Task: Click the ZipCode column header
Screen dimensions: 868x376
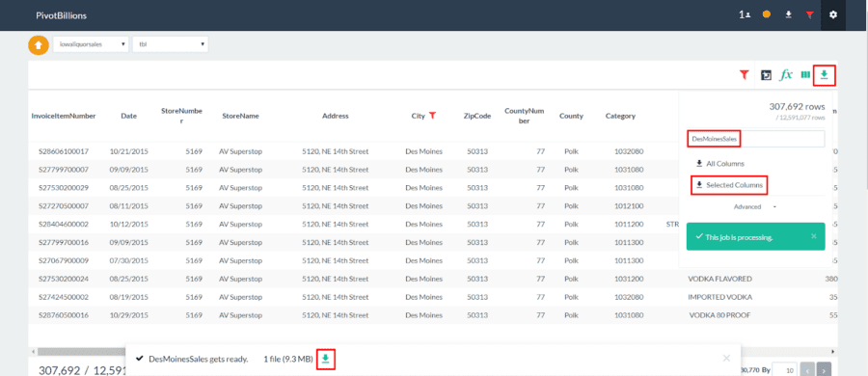Action: pyautogui.click(x=477, y=116)
